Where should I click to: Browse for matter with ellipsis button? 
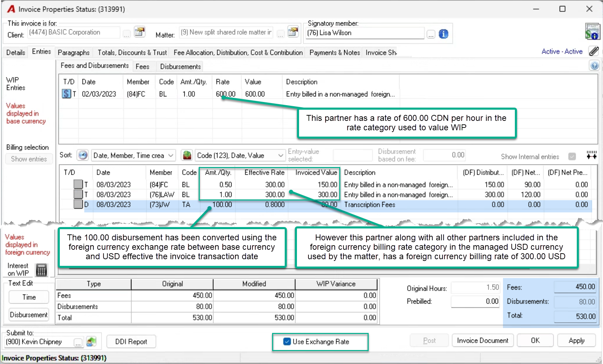[280, 34]
